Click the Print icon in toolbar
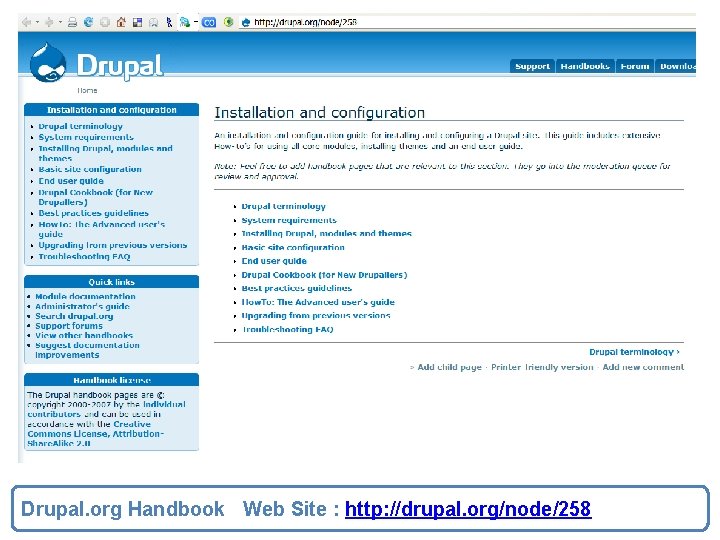 (72, 22)
